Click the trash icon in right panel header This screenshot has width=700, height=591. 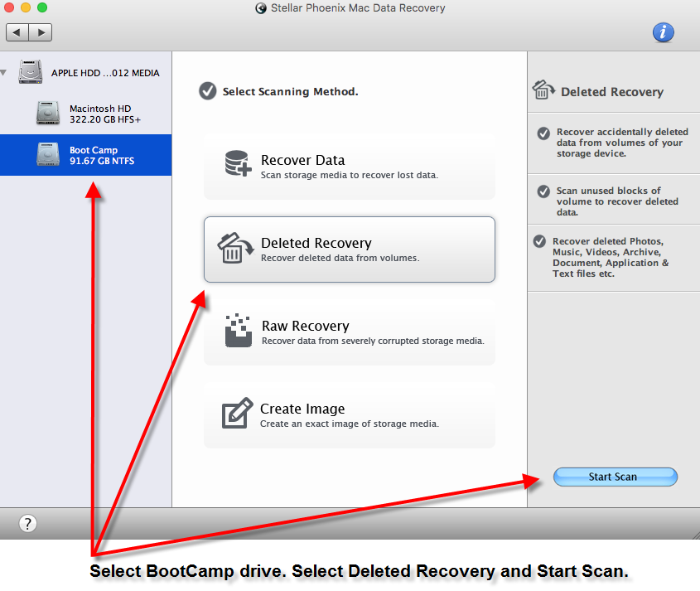point(543,90)
